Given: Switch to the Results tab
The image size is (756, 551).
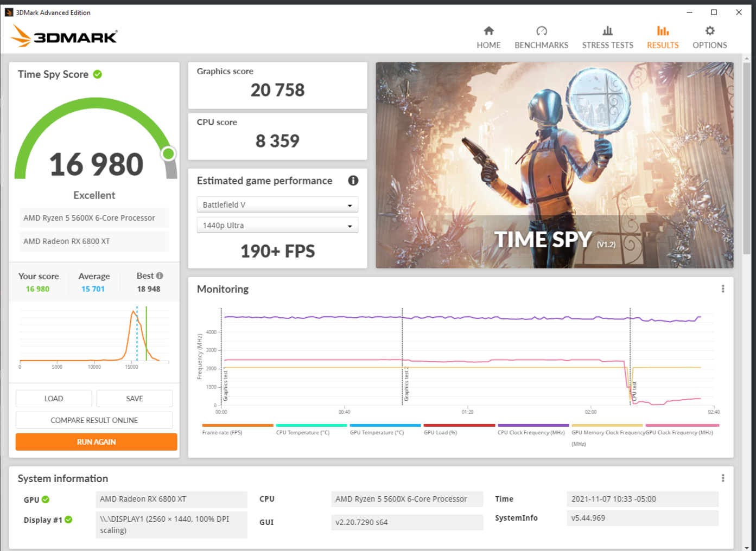Looking at the screenshot, I should coord(663,37).
